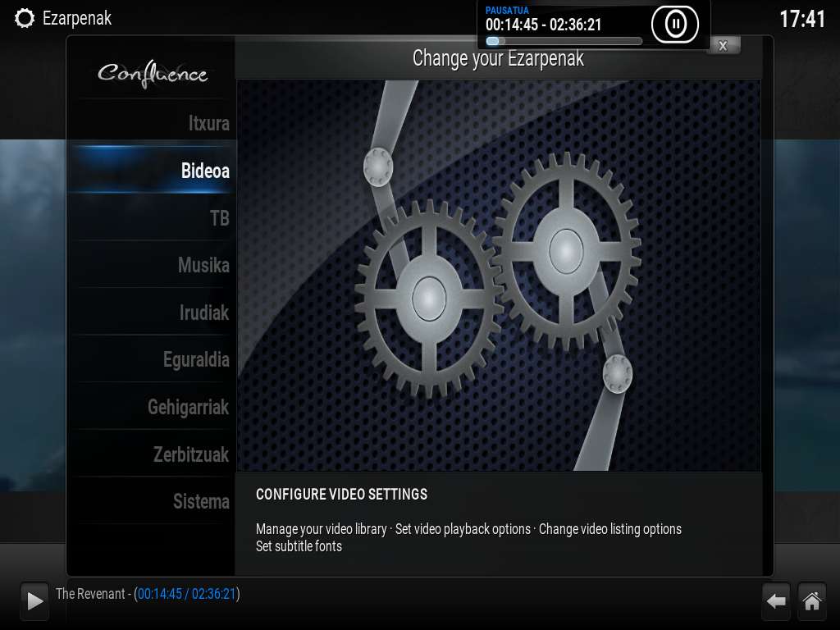Click the home icon

pyautogui.click(x=812, y=601)
